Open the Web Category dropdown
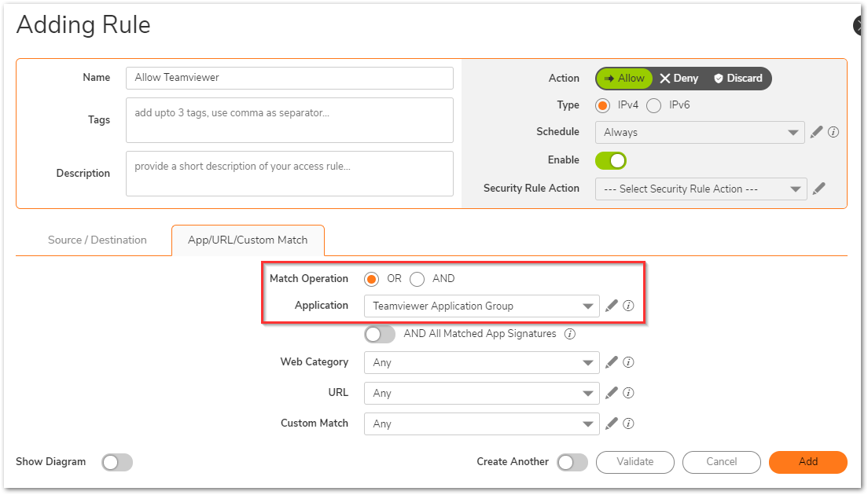 click(481, 362)
